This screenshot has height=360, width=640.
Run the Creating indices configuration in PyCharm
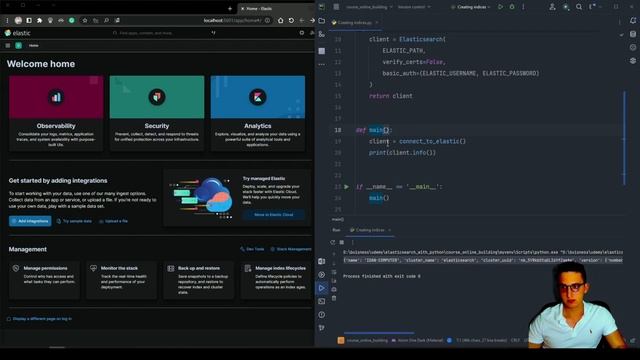coord(500,7)
